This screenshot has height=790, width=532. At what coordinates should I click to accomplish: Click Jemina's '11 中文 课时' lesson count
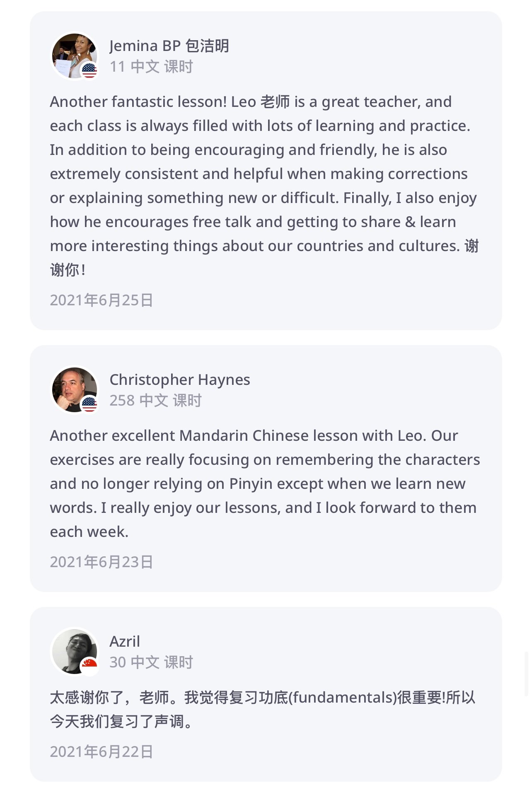pyautogui.click(x=151, y=67)
